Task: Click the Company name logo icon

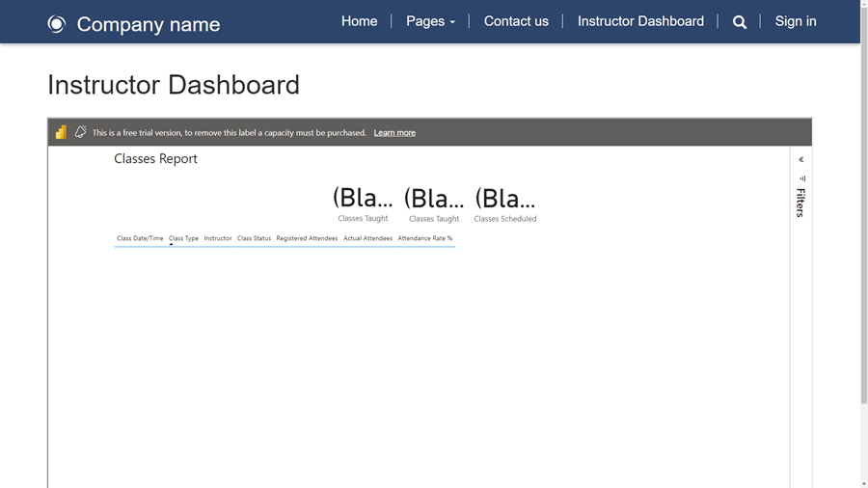Action: click(x=57, y=24)
